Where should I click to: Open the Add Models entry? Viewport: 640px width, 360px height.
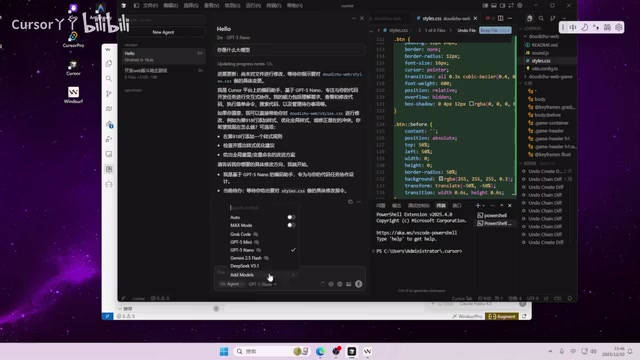[x=263, y=275]
